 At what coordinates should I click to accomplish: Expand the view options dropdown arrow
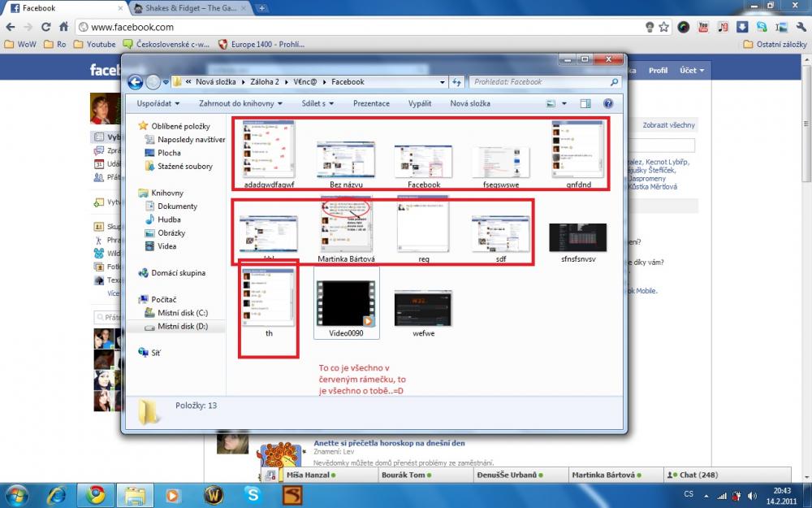564,104
